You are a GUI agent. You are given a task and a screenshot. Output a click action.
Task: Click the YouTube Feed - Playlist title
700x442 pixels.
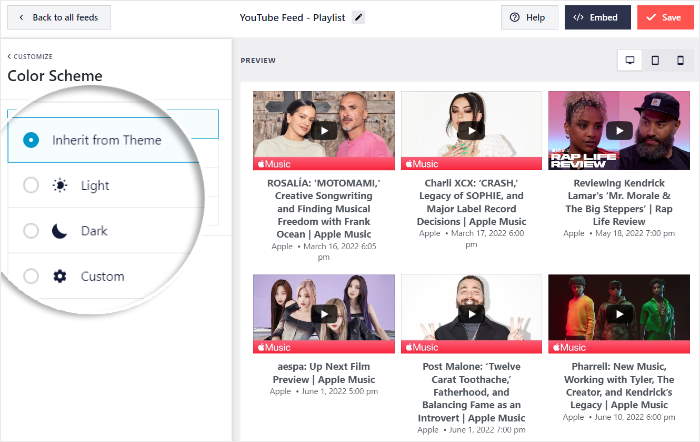click(292, 17)
